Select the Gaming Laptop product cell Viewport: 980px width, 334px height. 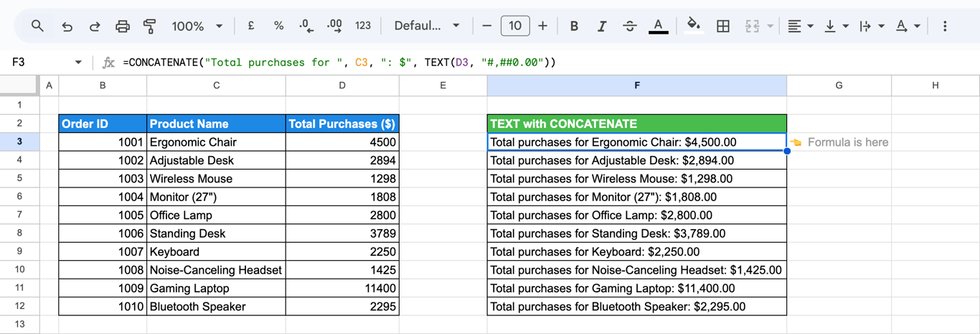[x=216, y=288]
